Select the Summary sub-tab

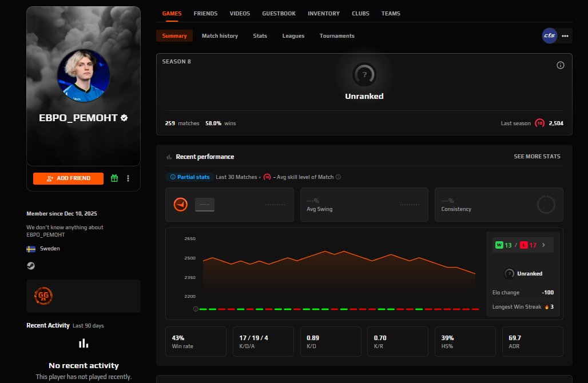click(174, 36)
